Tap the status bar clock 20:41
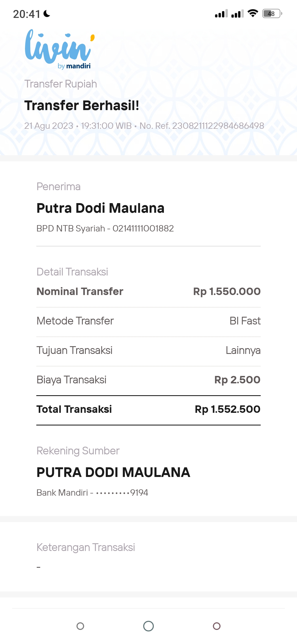Screen dimensions: 297x644 point(27,14)
